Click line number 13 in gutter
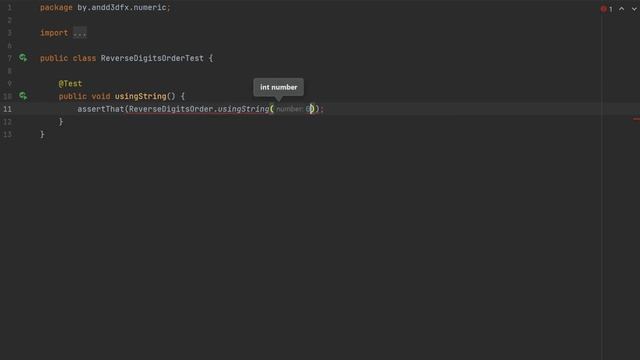The width and height of the screenshot is (640, 360). pyautogui.click(x=7, y=134)
